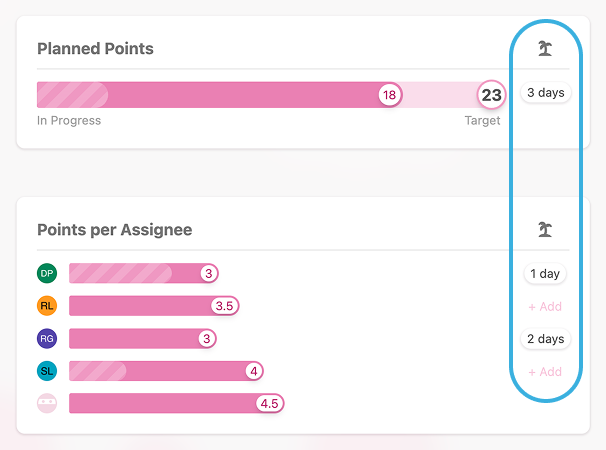Add time off for SL
The image size is (606, 450).
pos(545,371)
